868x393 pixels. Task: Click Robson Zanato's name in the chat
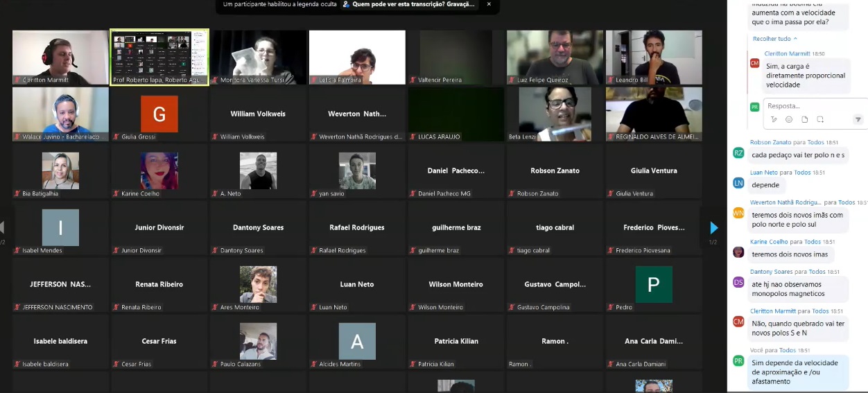tap(770, 142)
